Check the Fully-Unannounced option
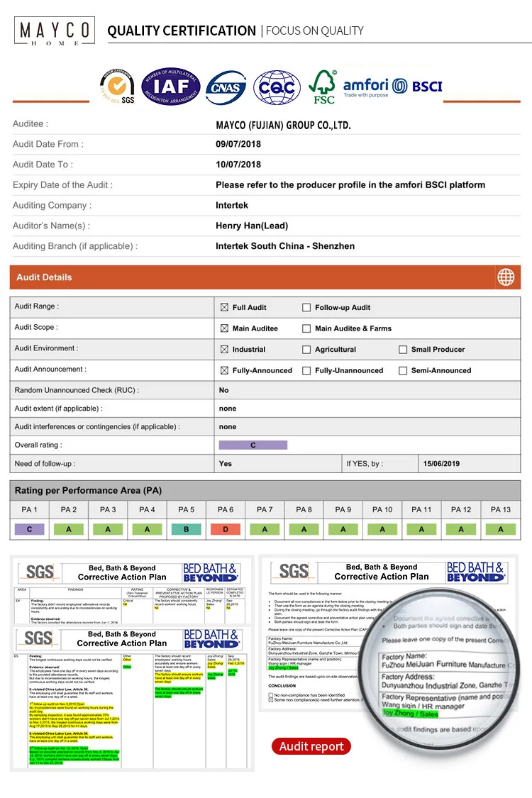Screen dimensions: 532x798 pyautogui.click(x=306, y=371)
